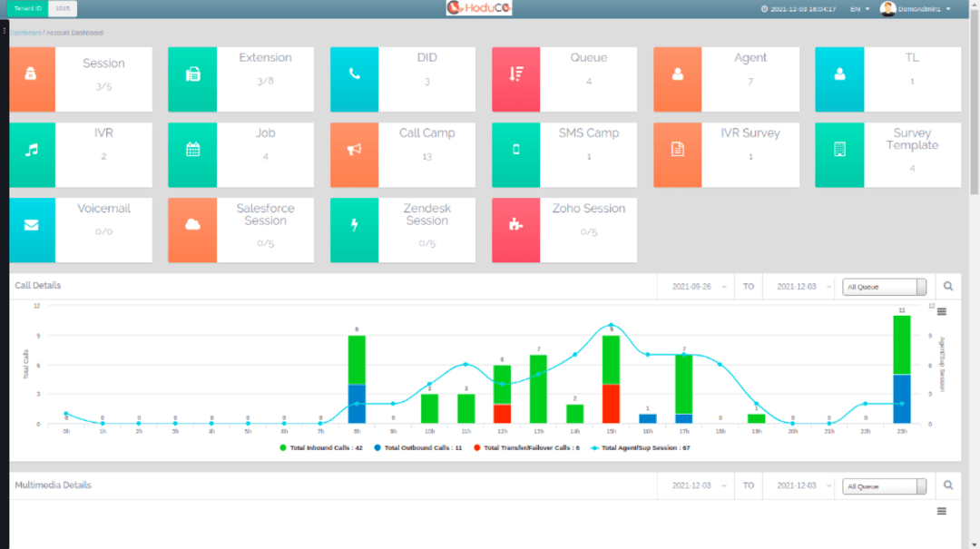Screen dimensions: 980x549
Task: Click the Zoho Session puzzle icon
Action: [x=515, y=225]
